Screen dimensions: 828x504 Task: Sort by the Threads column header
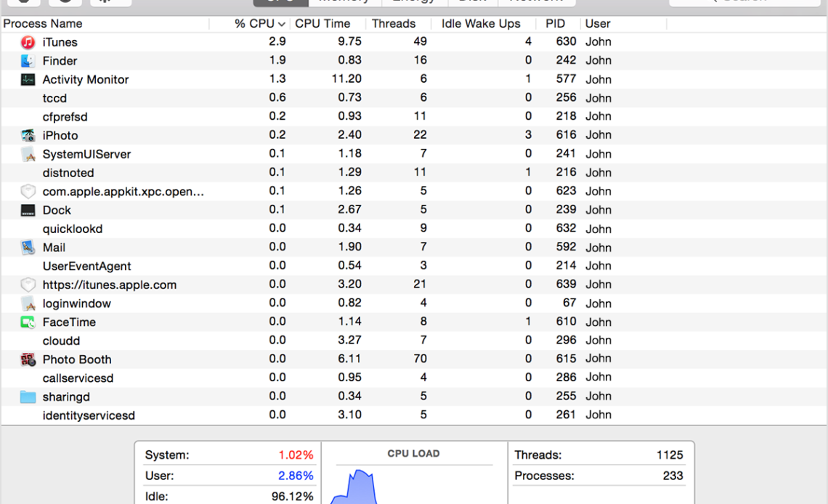(394, 24)
